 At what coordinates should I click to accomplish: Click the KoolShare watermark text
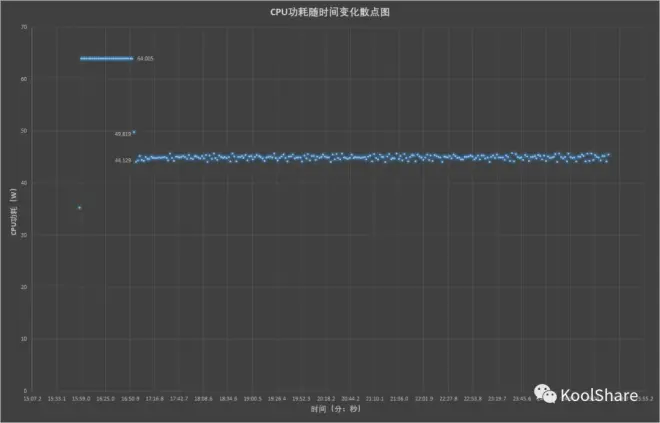click(599, 395)
